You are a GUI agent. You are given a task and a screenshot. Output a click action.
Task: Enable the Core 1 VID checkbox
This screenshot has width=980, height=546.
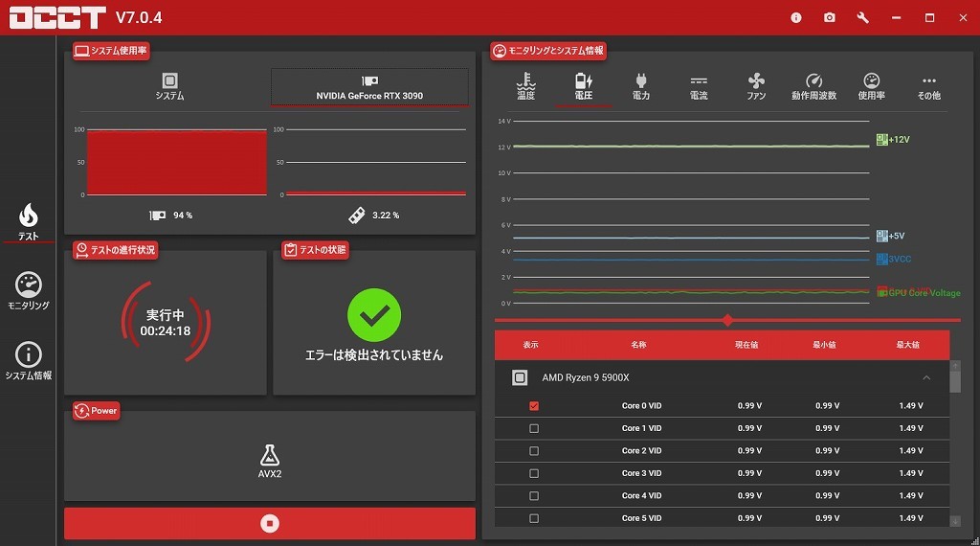point(534,428)
